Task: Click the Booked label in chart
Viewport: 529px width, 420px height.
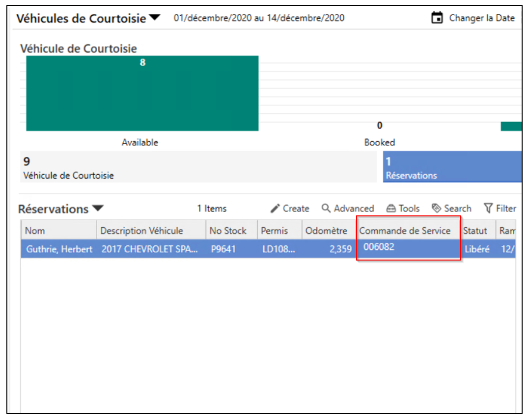Action: [x=380, y=142]
